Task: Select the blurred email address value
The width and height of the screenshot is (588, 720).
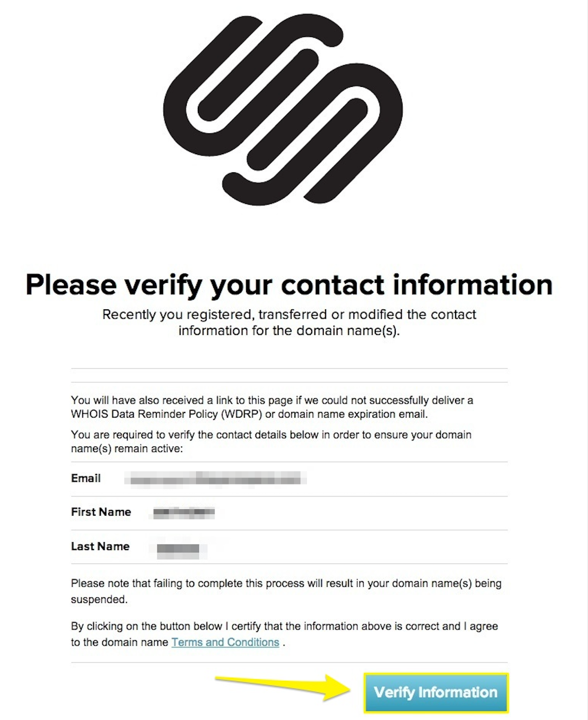Action: coord(216,478)
